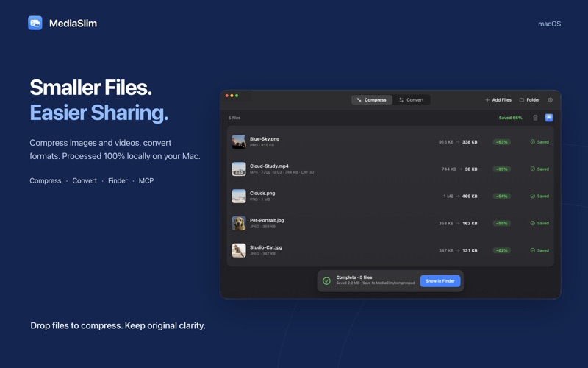Click the blue compress-all icon button

548,118
